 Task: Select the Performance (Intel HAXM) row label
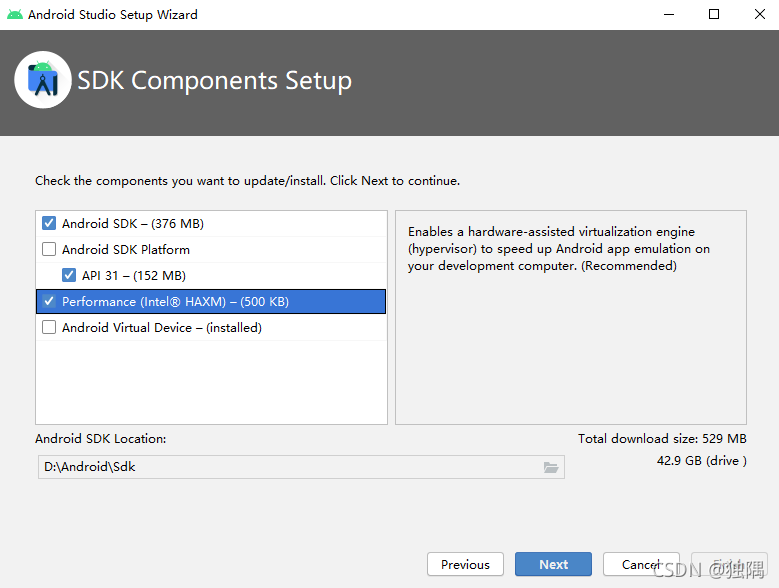coord(175,301)
